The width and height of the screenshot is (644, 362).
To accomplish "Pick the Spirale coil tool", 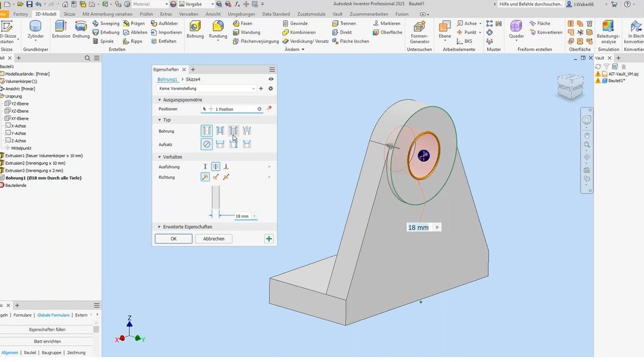I will [x=103, y=41].
